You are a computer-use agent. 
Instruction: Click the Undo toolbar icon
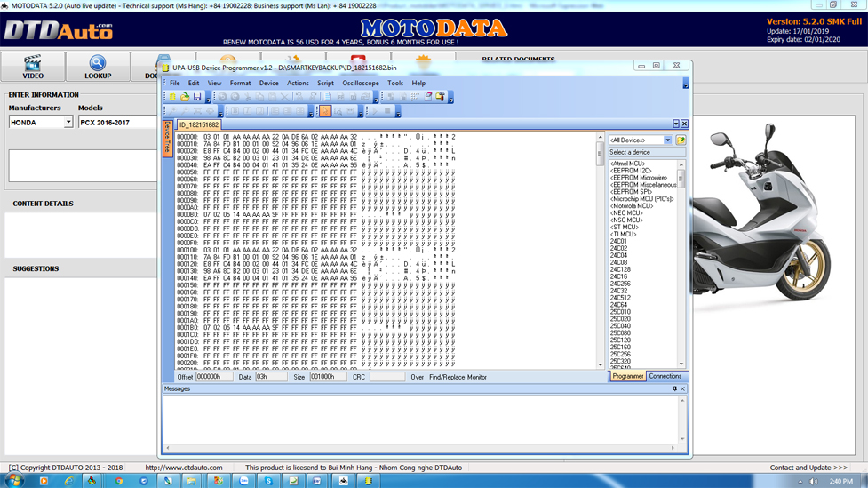(x=222, y=97)
